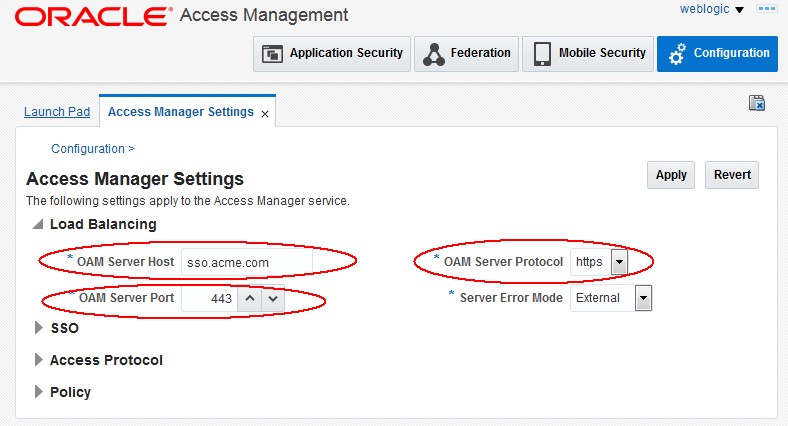Switch to the Launch Pad tab
788x426 pixels.
(57, 112)
